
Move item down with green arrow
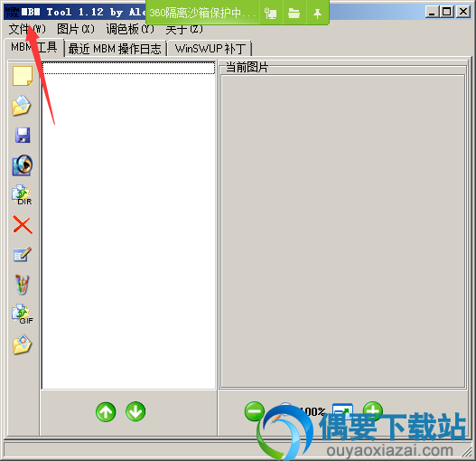click(135, 411)
